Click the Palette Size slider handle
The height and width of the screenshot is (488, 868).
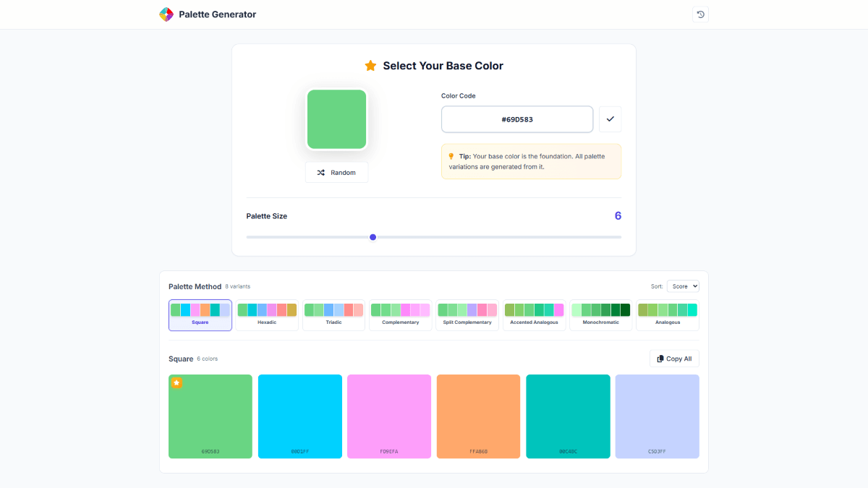pos(373,236)
